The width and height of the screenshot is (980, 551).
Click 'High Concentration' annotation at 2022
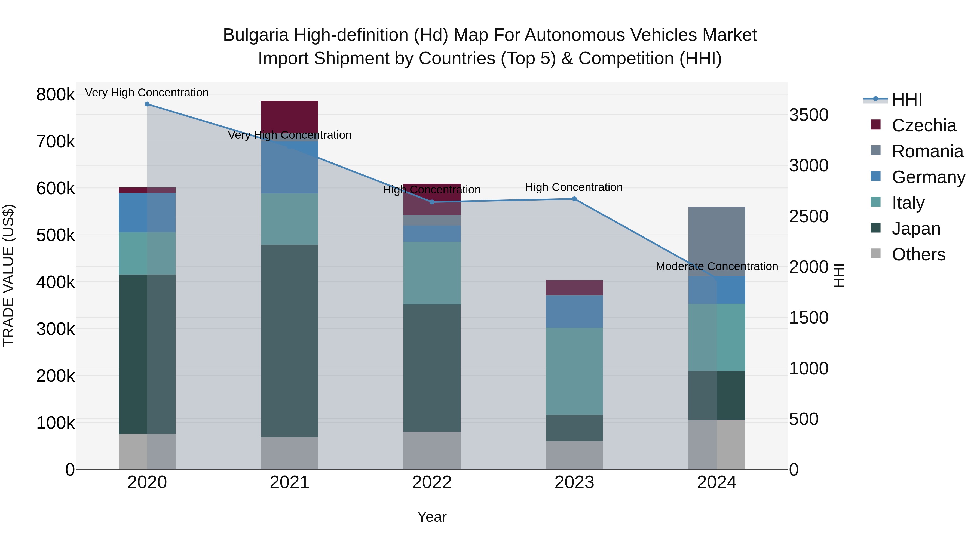click(x=432, y=190)
